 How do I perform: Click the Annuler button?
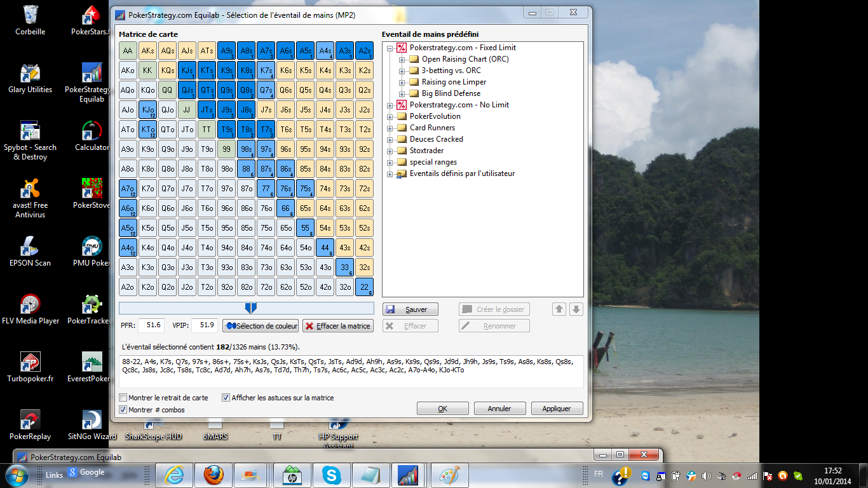click(x=499, y=409)
